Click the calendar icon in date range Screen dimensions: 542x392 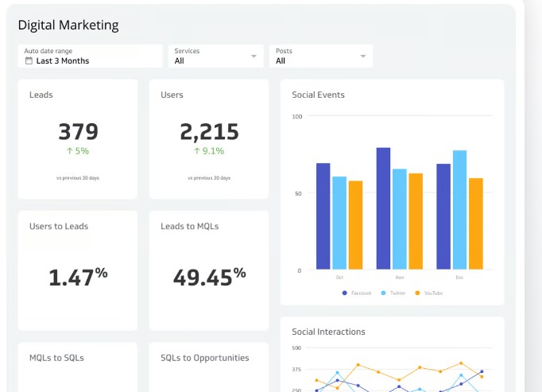[29, 61]
